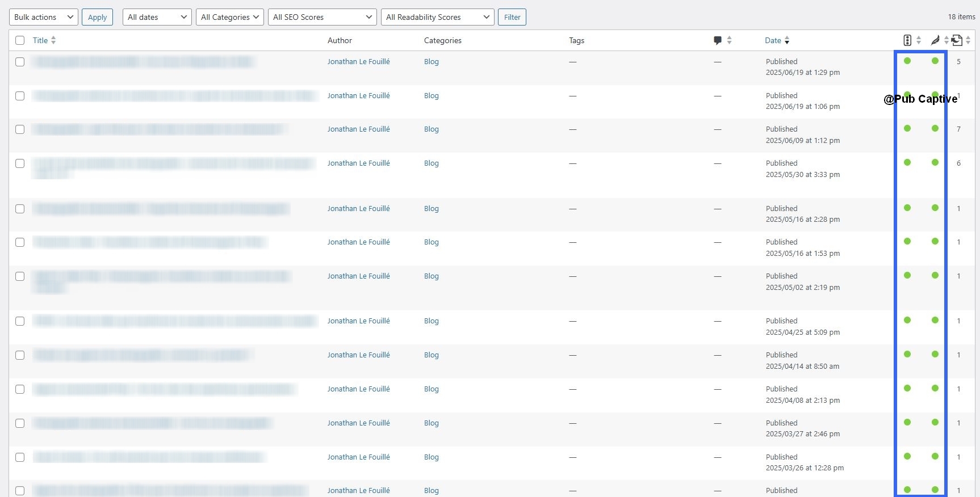Click SEO score dot for post dated 2025/06/19 1:29 pm
The image size is (980, 497).
pyautogui.click(x=907, y=61)
